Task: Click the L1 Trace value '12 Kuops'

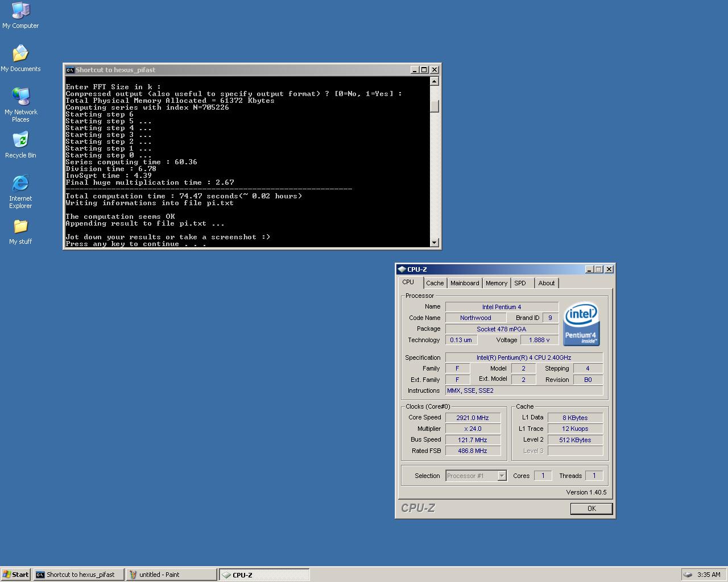Action: (x=575, y=429)
